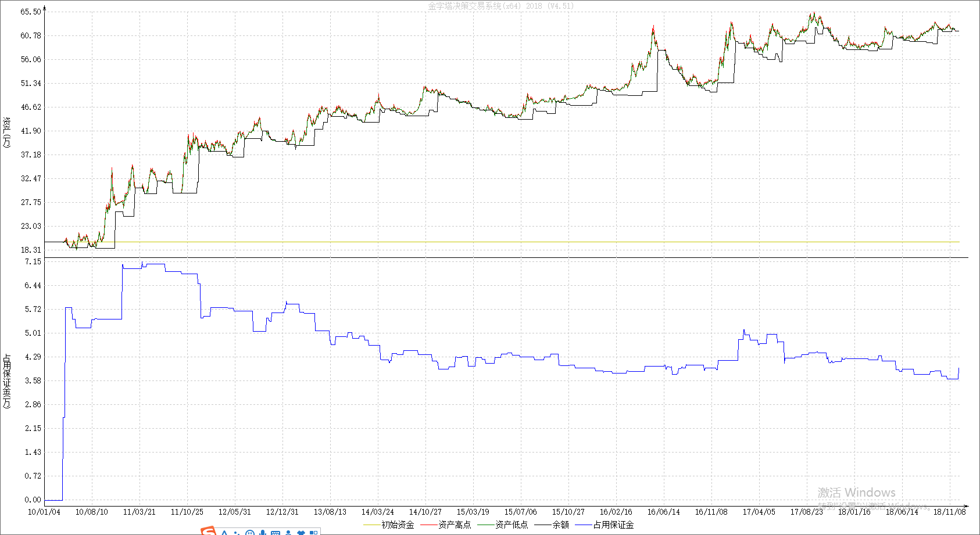Open Sogou user account icon

pyautogui.click(x=288, y=533)
